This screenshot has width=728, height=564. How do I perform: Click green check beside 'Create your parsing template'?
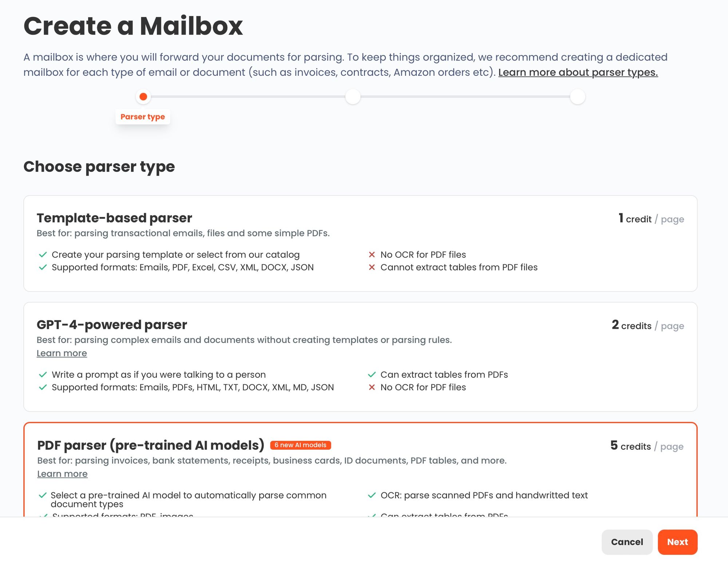click(43, 255)
